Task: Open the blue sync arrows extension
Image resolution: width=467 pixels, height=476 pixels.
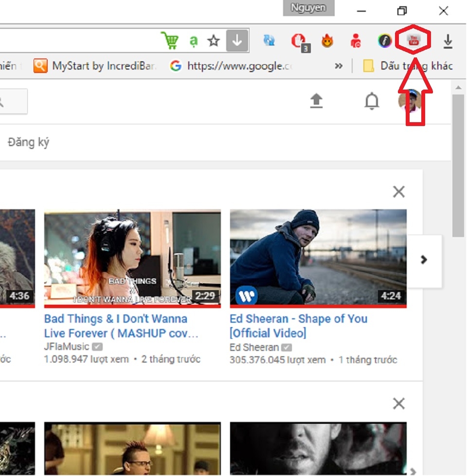Action: click(269, 40)
